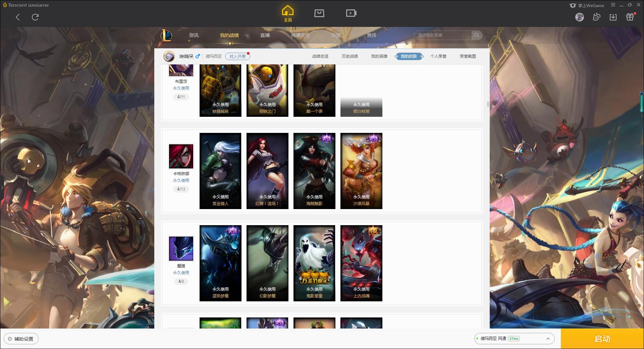Open 掌上WeGame mobile link
Screen dimensions: 644x349
pos(587,5)
